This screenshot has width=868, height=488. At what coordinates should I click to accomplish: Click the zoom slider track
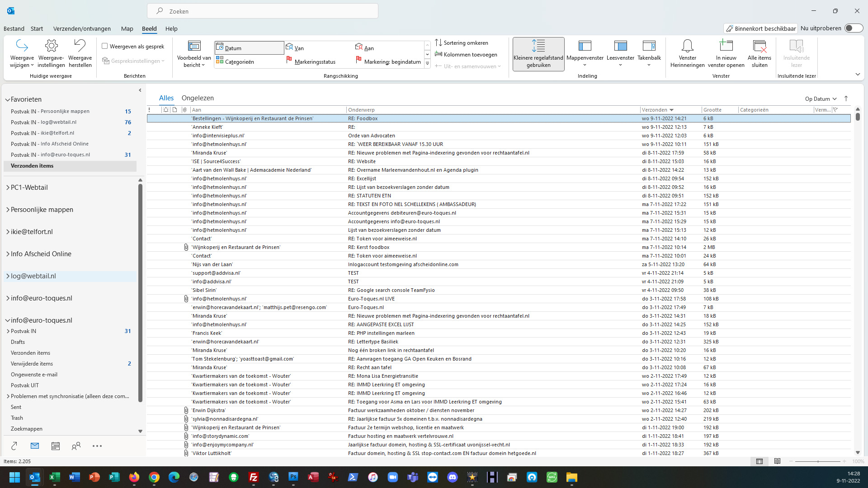(x=818, y=461)
